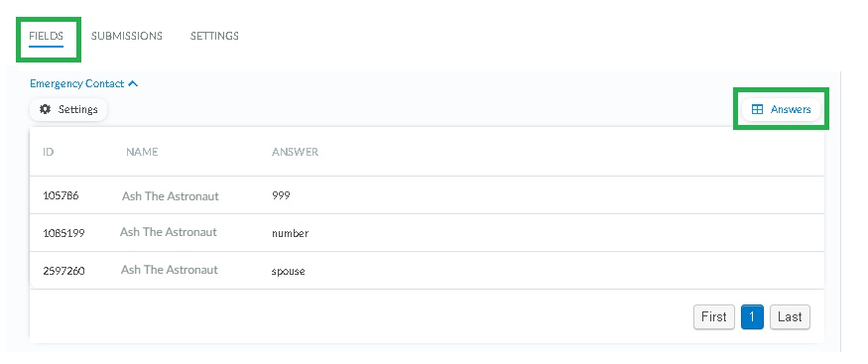Open the SUBMISSIONS tab
The image size is (868, 364).
point(127,36)
